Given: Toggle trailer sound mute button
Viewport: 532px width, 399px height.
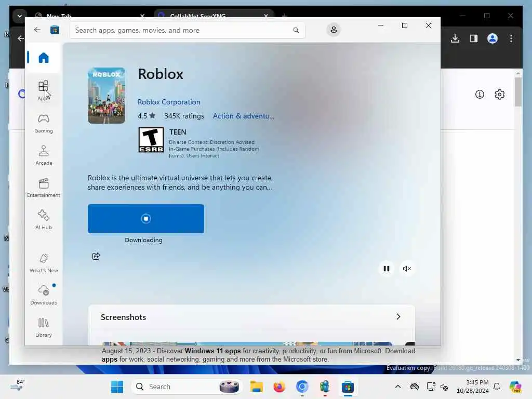Looking at the screenshot, I should coord(407,269).
